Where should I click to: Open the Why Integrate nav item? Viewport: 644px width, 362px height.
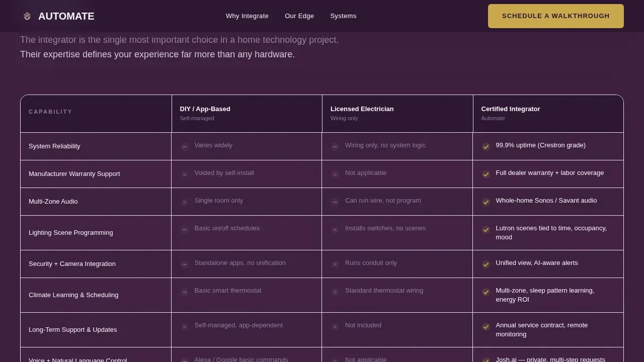(247, 16)
